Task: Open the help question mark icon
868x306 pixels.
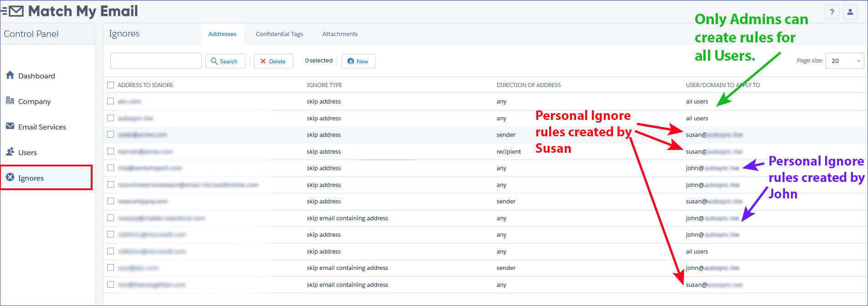Action: (x=832, y=12)
